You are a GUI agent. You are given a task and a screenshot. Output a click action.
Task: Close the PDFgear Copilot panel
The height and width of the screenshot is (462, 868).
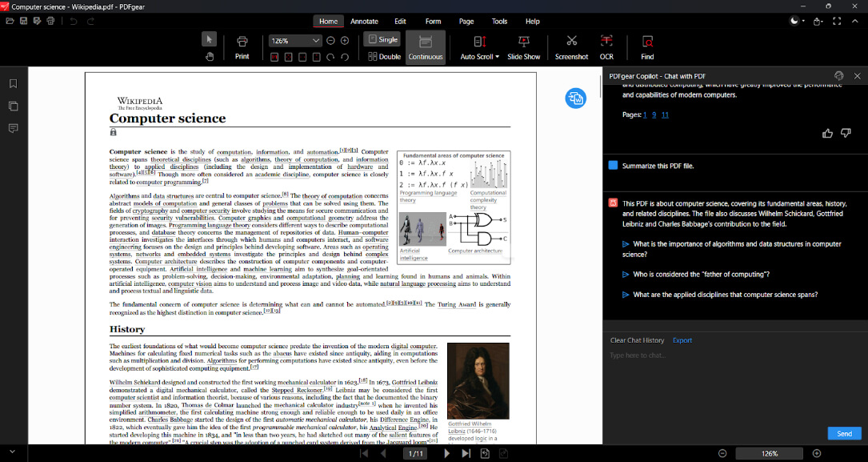click(x=857, y=76)
